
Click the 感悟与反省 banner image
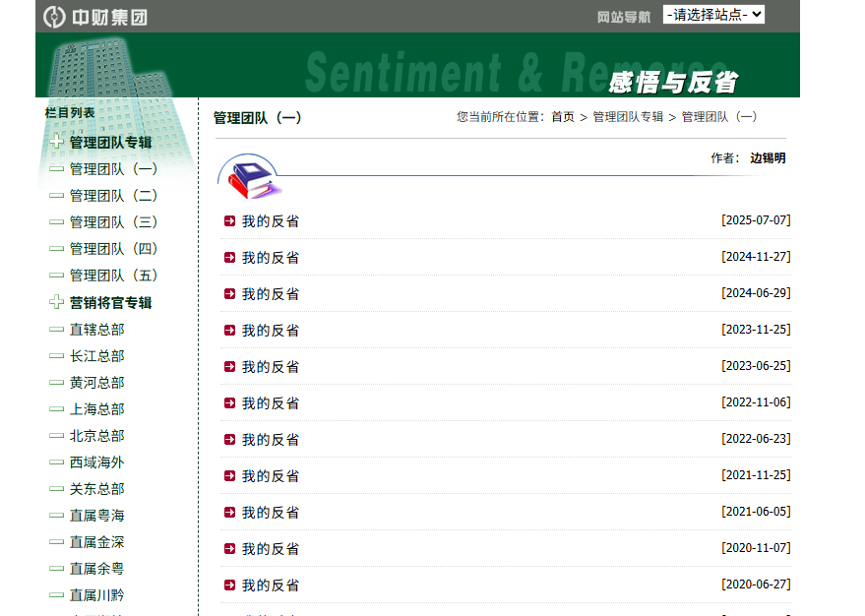tap(672, 83)
